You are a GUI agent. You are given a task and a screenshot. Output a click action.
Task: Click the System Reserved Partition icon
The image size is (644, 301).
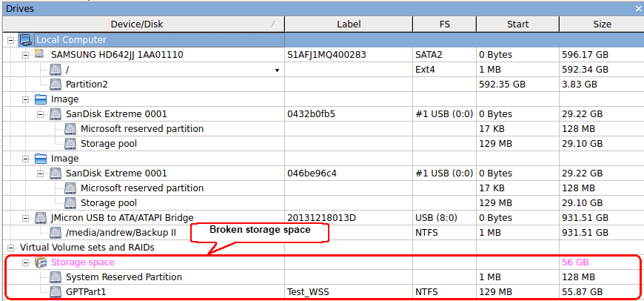click(x=56, y=277)
